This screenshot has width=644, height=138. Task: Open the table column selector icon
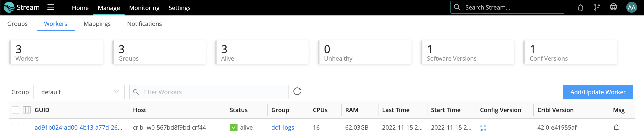(x=27, y=110)
